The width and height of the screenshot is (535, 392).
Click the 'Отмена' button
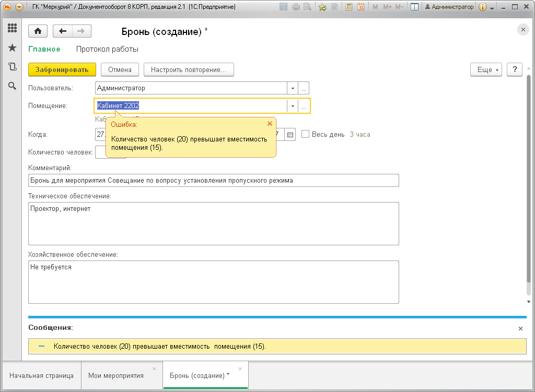(x=120, y=69)
